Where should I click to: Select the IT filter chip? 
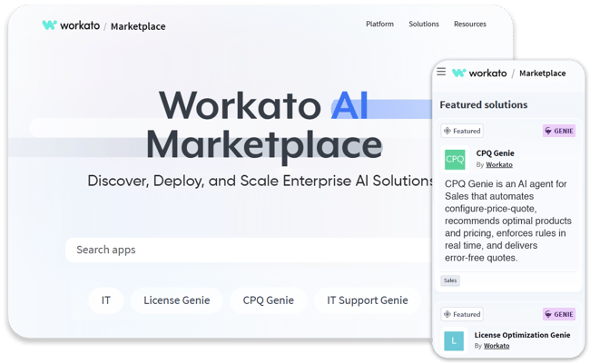[106, 300]
